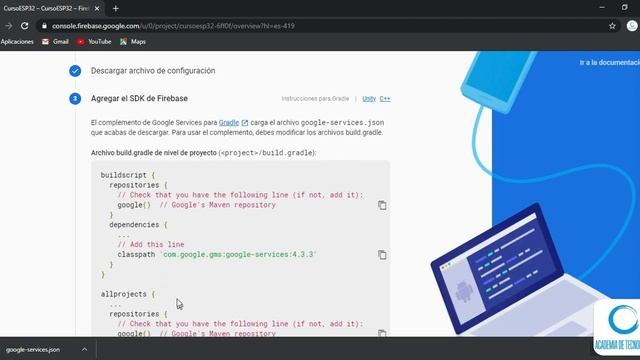Copy the google-services classpath line

382,255
